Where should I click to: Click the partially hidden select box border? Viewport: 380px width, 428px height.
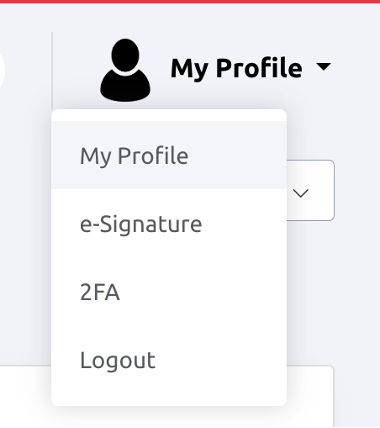click(311, 190)
